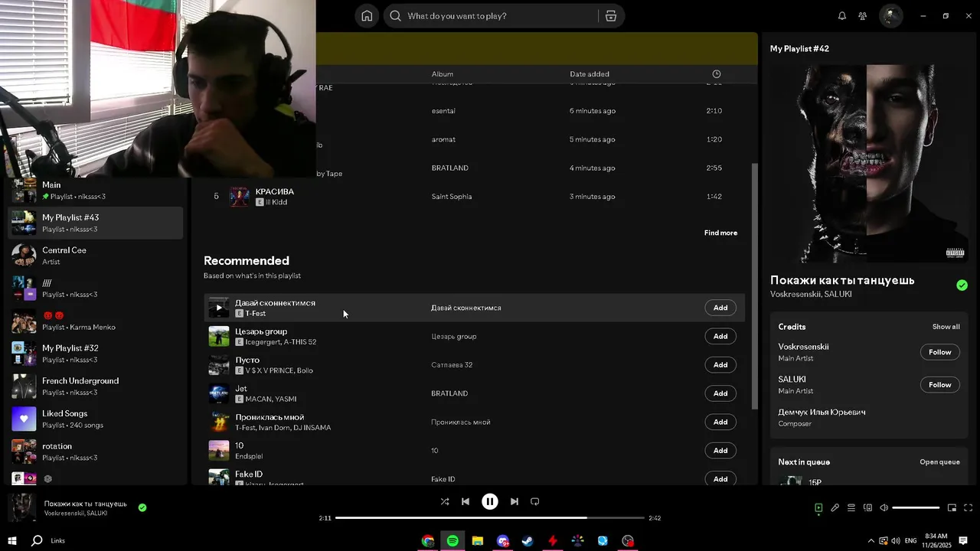The height and width of the screenshot is (551, 980).
Task: Add the track 10 to playlist
Action: [x=720, y=451]
